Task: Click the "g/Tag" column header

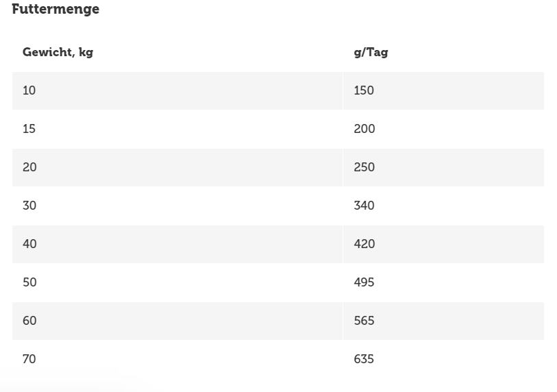Action: (x=371, y=52)
